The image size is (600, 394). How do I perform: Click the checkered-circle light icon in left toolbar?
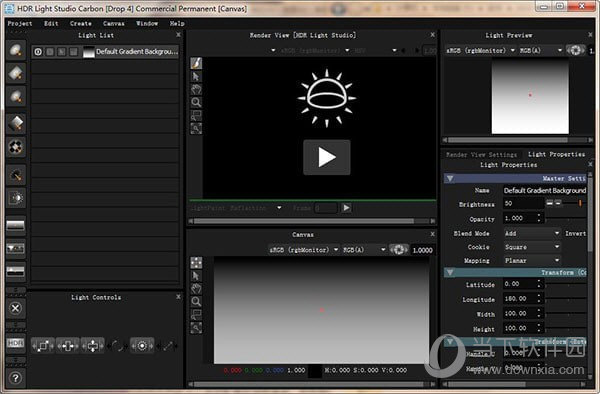pos(16,147)
